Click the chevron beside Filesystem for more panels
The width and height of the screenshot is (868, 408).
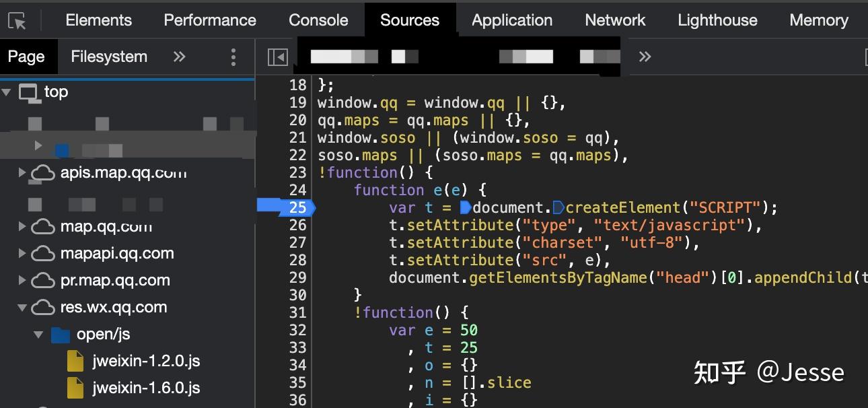pos(178,57)
